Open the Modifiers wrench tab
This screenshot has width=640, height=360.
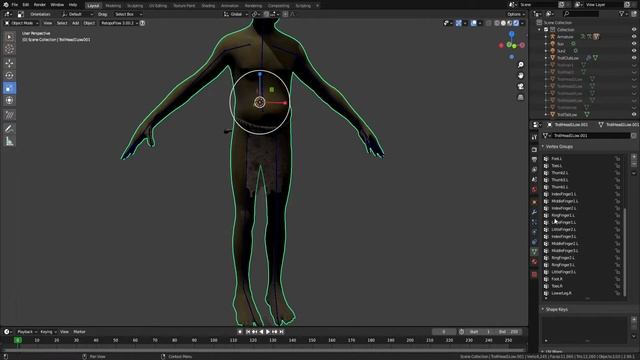(534, 212)
